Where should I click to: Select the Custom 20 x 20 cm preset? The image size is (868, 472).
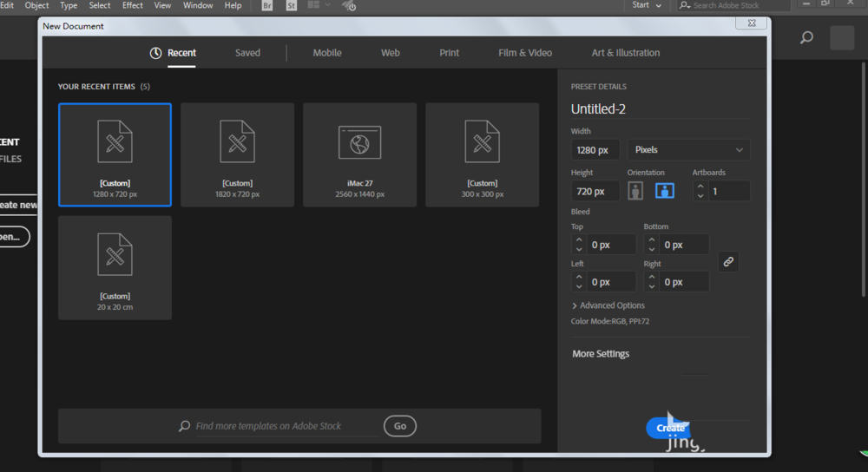115,268
